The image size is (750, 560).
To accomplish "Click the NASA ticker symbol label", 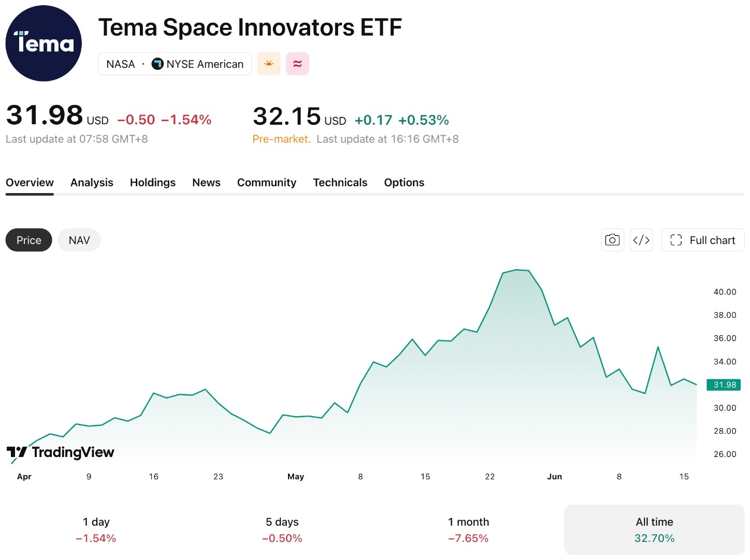I will click(x=121, y=64).
